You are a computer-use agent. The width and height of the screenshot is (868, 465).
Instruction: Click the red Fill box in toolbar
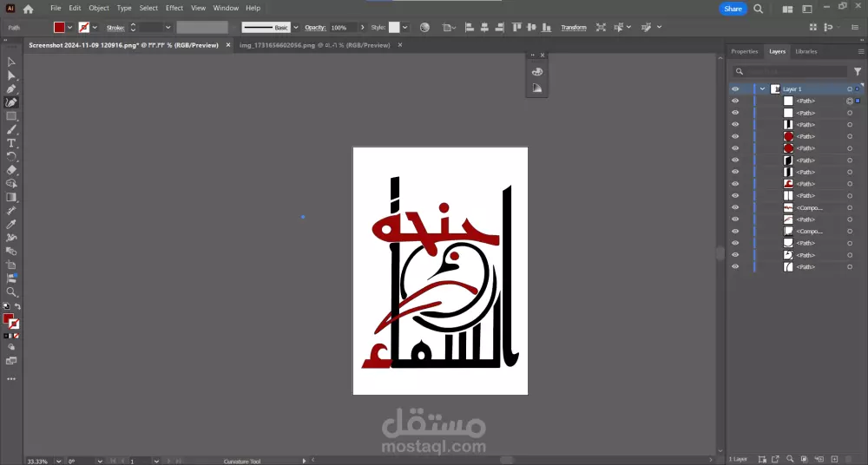point(8,318)
